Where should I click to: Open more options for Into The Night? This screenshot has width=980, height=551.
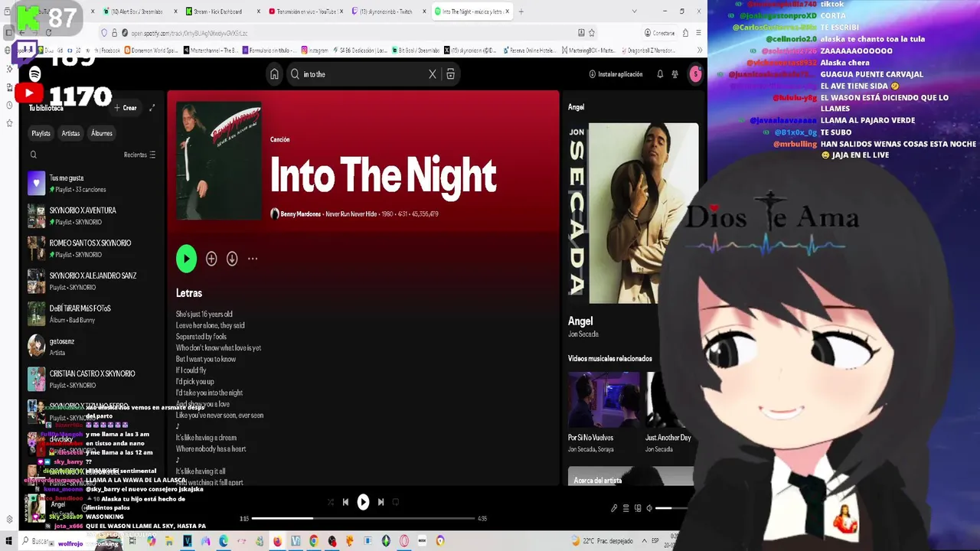pos(253,259)
